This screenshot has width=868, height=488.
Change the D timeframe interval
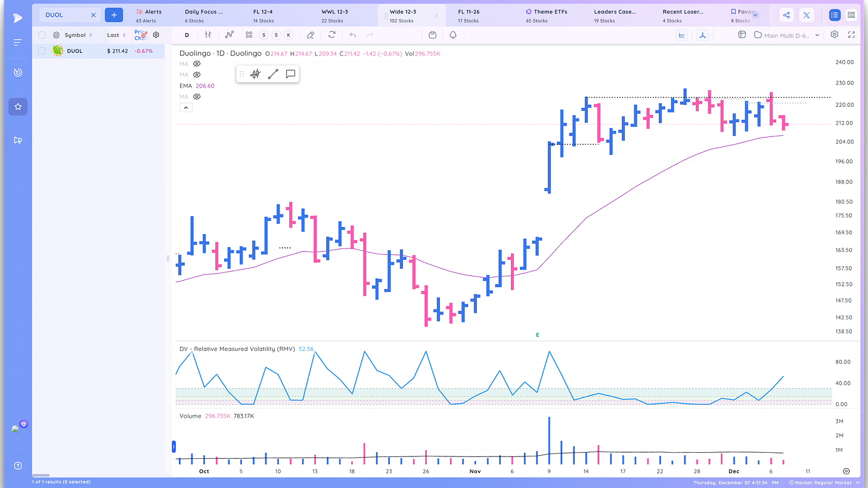click(187, 35)
